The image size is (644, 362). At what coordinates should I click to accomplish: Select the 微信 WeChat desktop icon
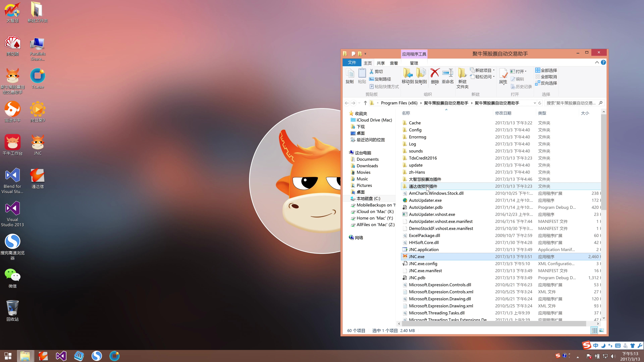pyautogui.click(x=13, y=278)
